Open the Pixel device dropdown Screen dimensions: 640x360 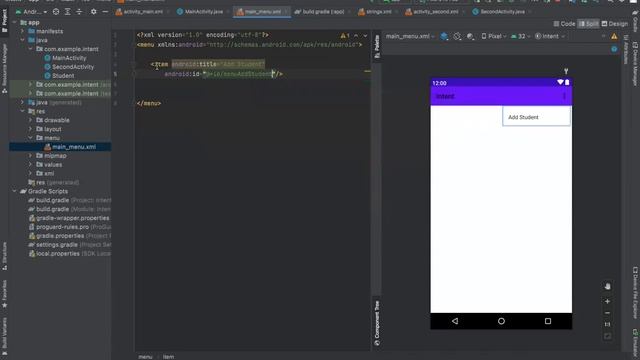(x=493, y=36)
